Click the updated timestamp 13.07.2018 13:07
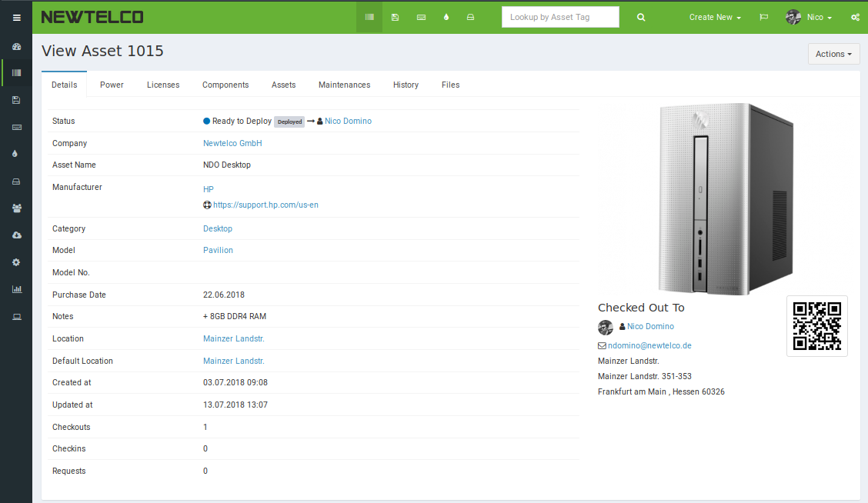 tap(235, 405)
